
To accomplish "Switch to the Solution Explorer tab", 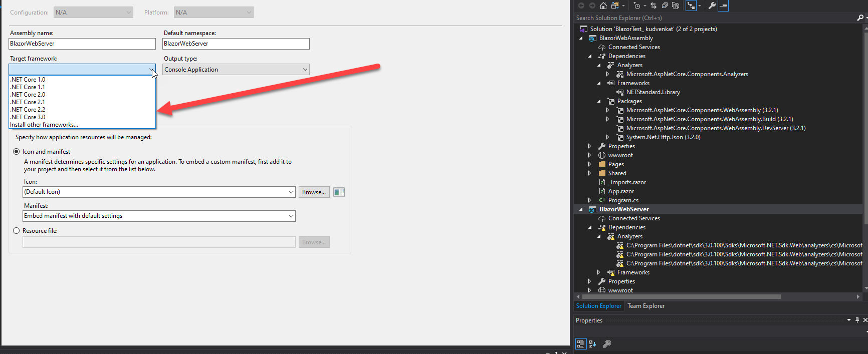I will click(x=598, y=306).
